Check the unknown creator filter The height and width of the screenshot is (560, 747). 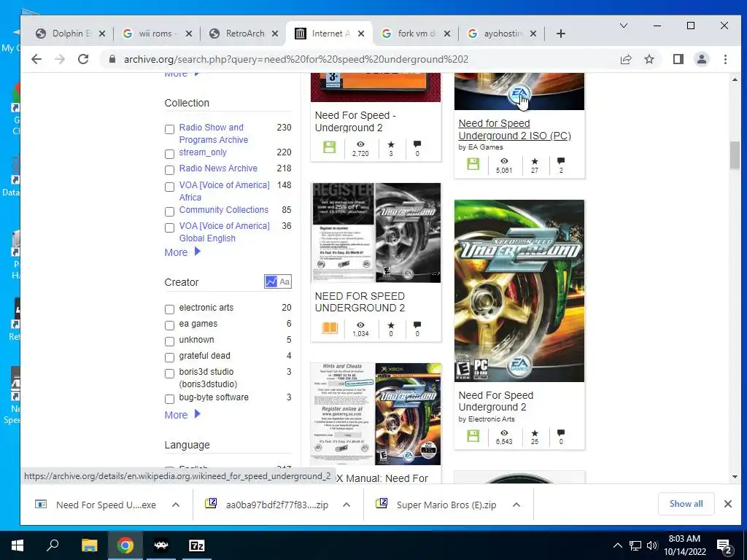[169, 341]
